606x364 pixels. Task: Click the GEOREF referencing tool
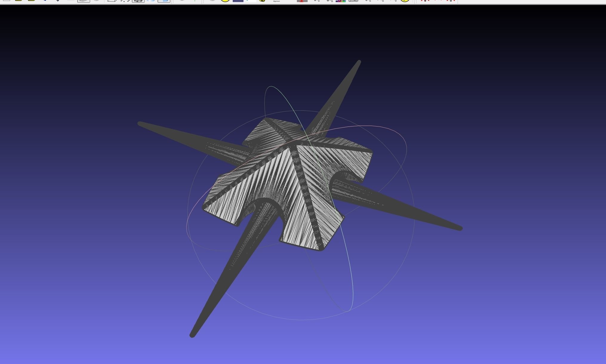point(353,1)
